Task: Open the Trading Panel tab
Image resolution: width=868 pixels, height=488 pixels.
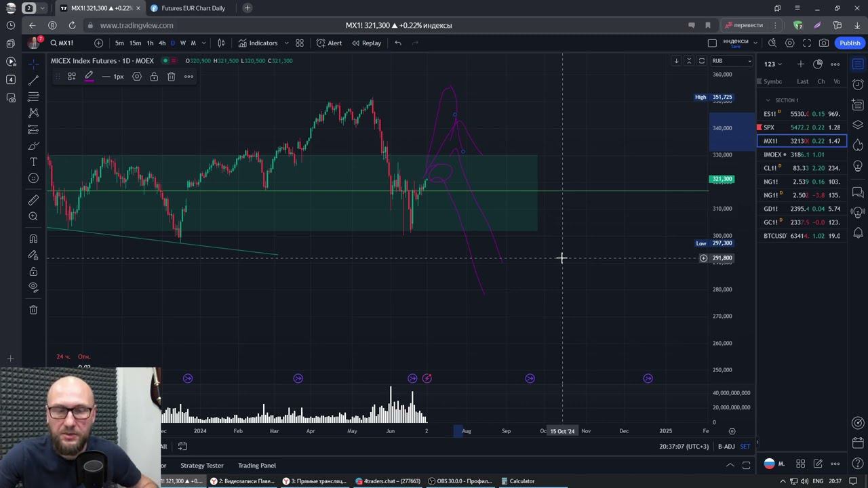Action: tap(256, 466)
